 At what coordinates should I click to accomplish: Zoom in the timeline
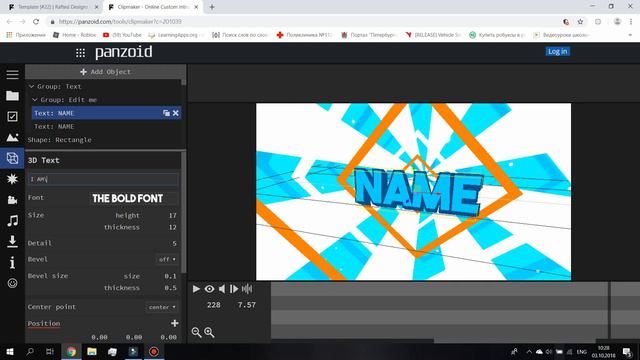tap(209, 332)
